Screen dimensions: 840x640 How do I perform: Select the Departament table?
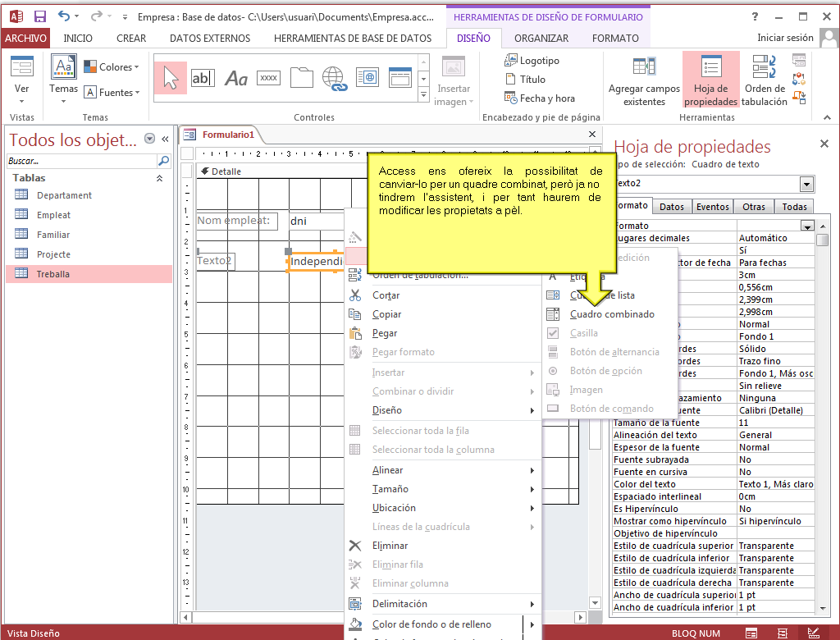(x=64, y=195)
